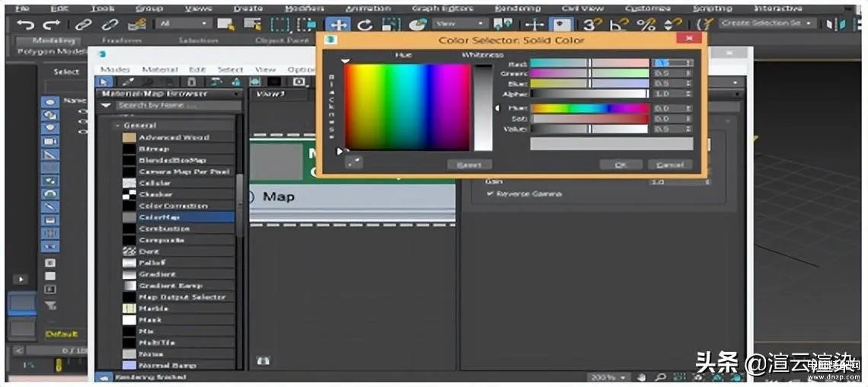The width and height of the screenshot is (868, 387).
Task: Open the Rendering menu
Action: [518, 8]
